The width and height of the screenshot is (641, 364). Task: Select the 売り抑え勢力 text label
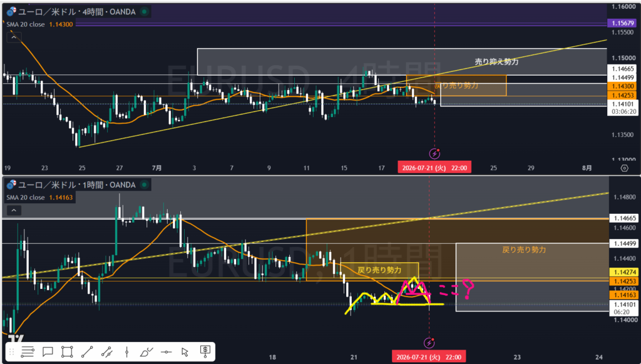[496, 62]
